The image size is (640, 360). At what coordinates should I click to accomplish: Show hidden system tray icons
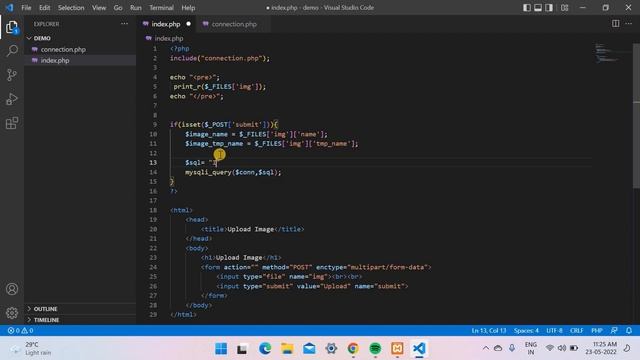click(x=486, y=348)
